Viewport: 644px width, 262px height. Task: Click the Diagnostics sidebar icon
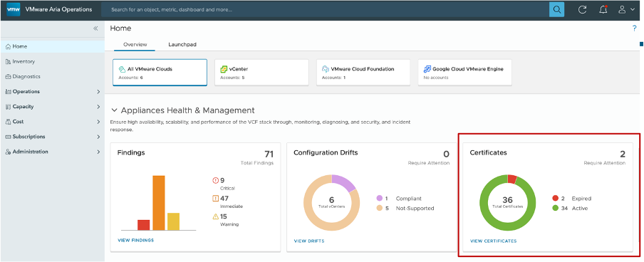pyautogui.click(x=9, y=76)
